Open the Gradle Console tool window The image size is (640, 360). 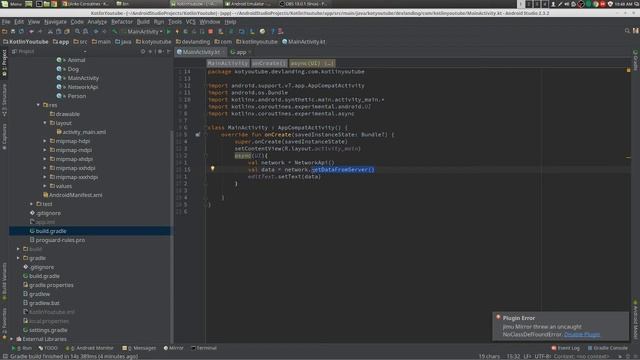tap(608, 348)
